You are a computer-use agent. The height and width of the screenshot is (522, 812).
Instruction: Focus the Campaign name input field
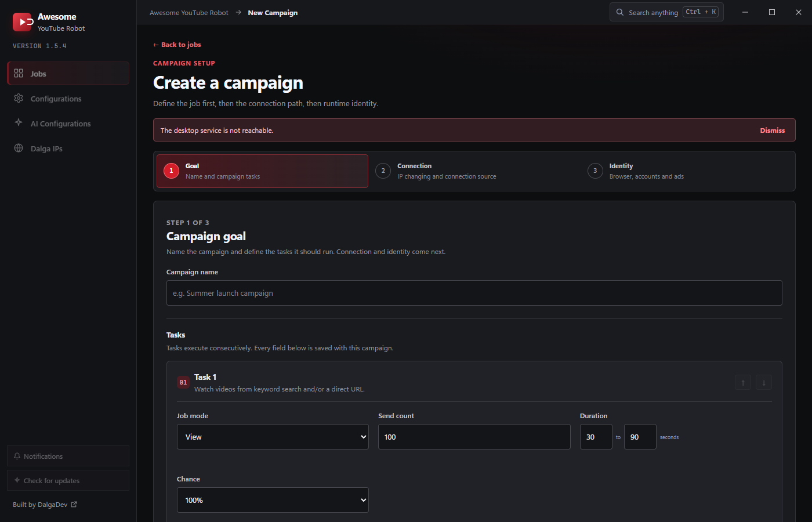[x=474, y=293]
